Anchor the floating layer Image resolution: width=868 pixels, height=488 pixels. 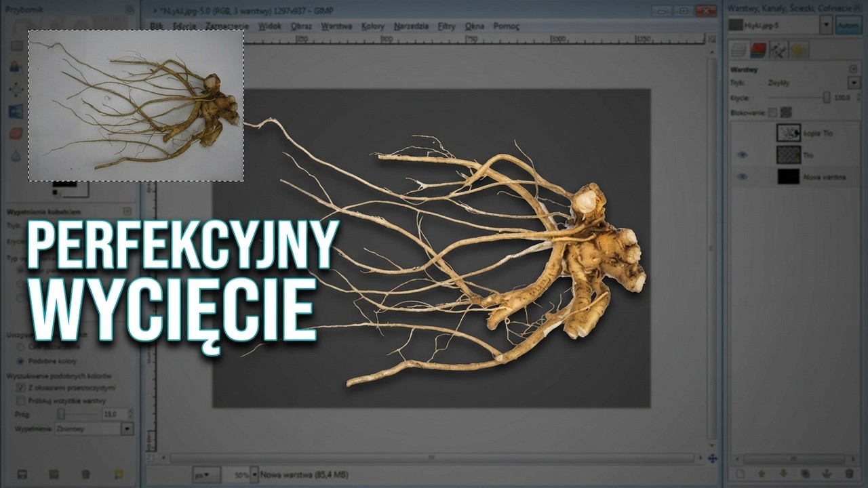[x=827, y=474]
